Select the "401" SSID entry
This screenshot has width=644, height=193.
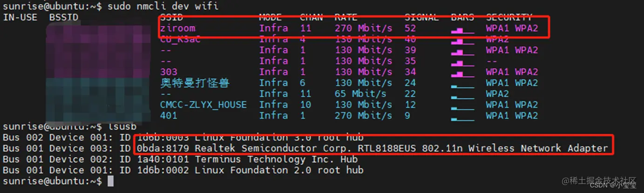click(169, 116)
